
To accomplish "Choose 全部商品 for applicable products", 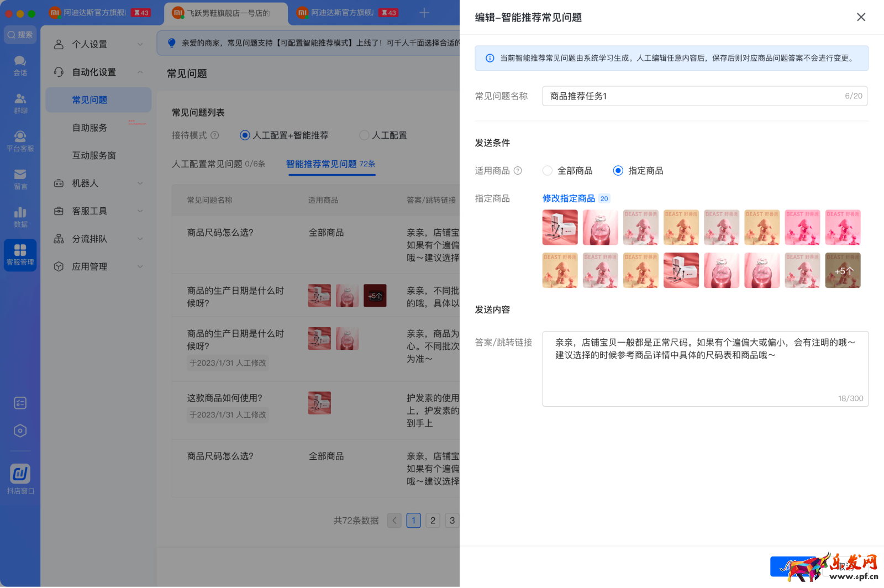I will pyautogui.click(x=547, y=171).
